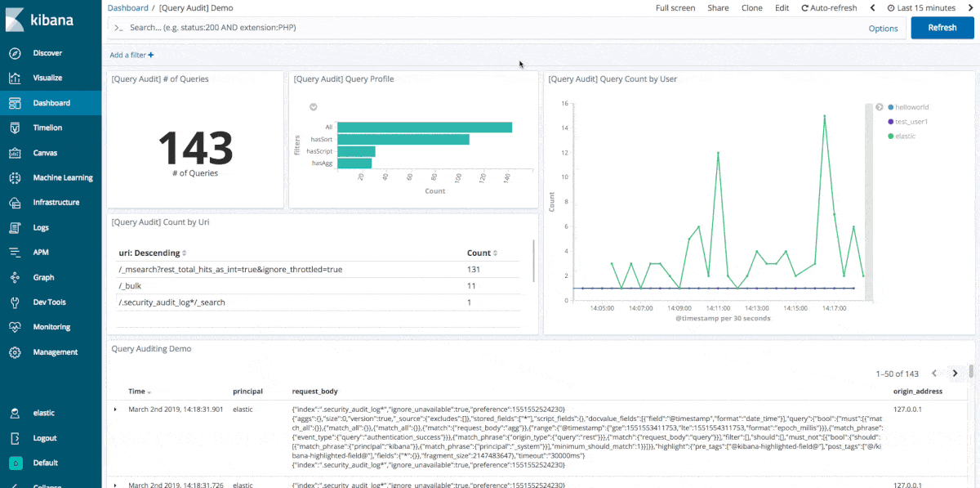Sort the Time column in log table
This screenshot has width=980, height=488.
pyautogui.click(x=140, y=392)
